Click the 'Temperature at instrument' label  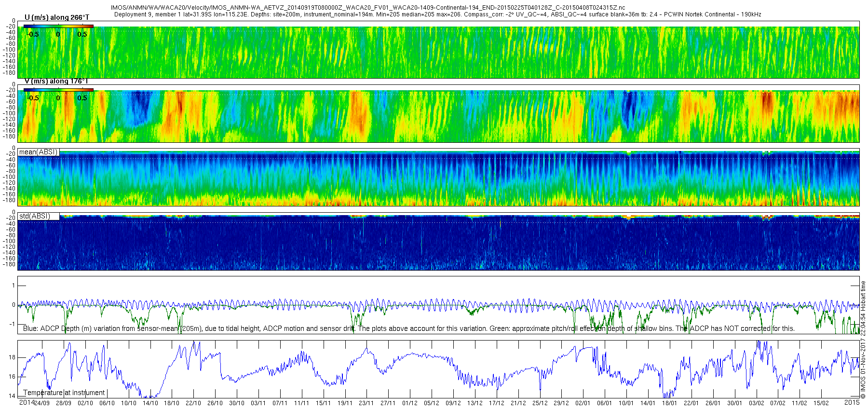[64, 393]
